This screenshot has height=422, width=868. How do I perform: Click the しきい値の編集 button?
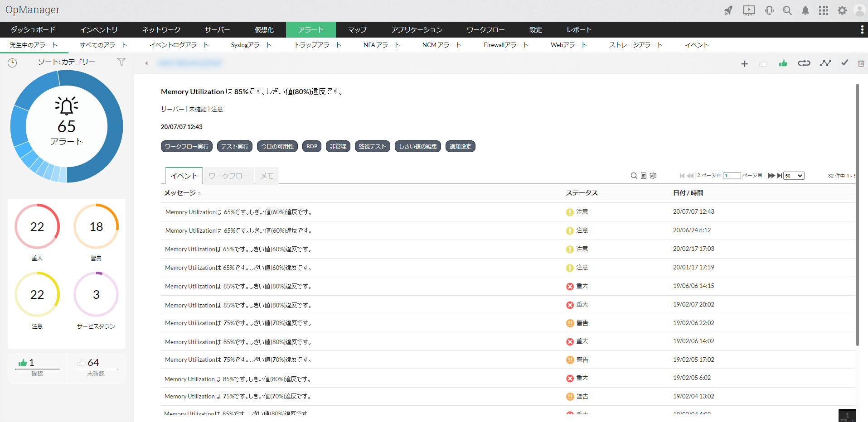pos(417,147)
